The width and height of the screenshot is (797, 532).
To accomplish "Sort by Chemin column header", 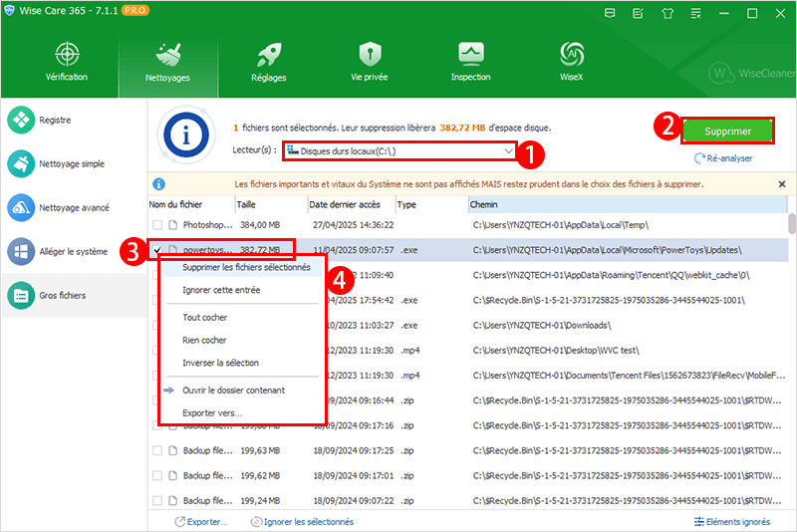I will click(628, 204).
